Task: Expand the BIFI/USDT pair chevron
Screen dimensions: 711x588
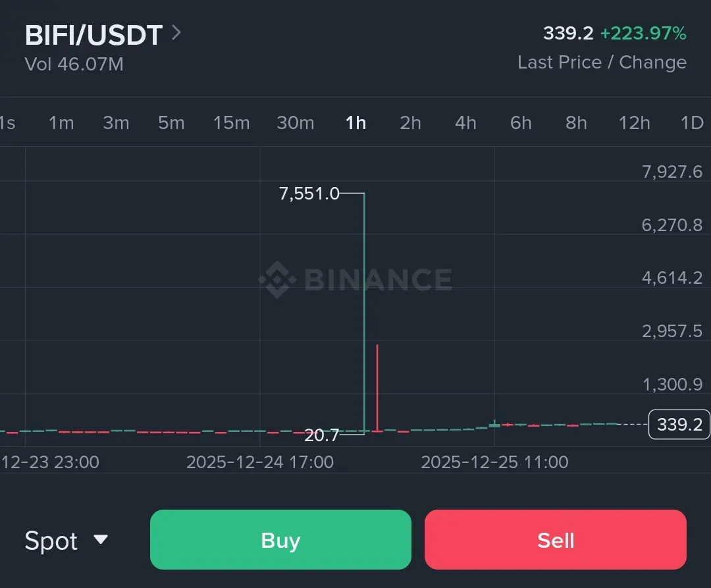Action: point(176,33)
